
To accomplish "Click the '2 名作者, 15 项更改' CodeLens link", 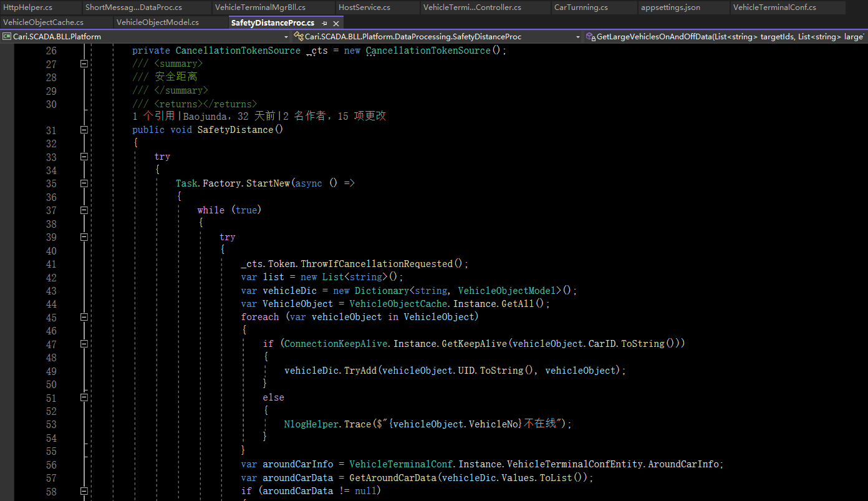I will (x=335, y=116).
